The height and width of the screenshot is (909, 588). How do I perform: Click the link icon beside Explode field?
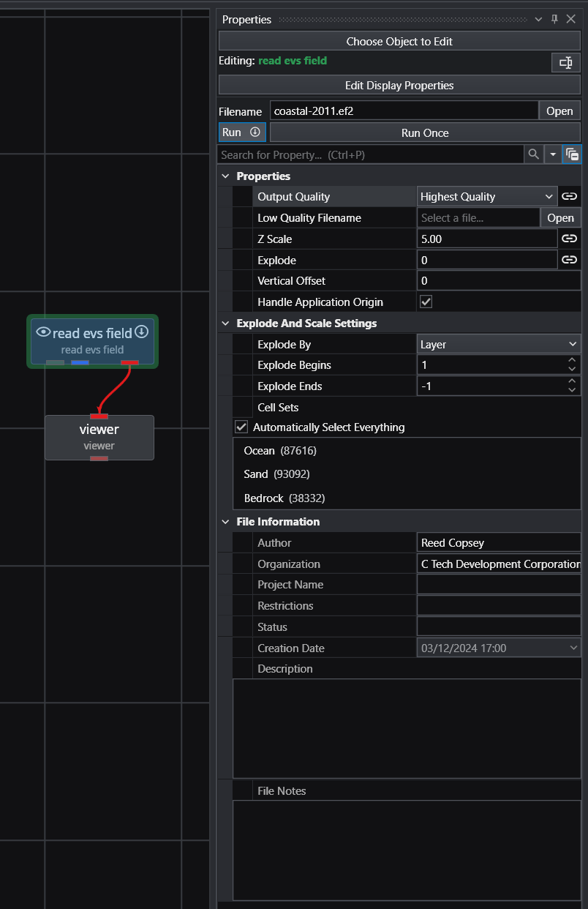pyautogui.click(x=569, y=260)
